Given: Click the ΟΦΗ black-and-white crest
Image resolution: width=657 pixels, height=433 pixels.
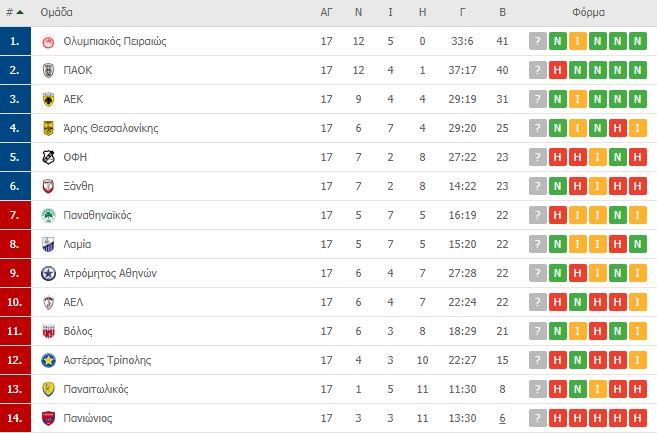Looking at the screenshot, I should pos(48,157).
